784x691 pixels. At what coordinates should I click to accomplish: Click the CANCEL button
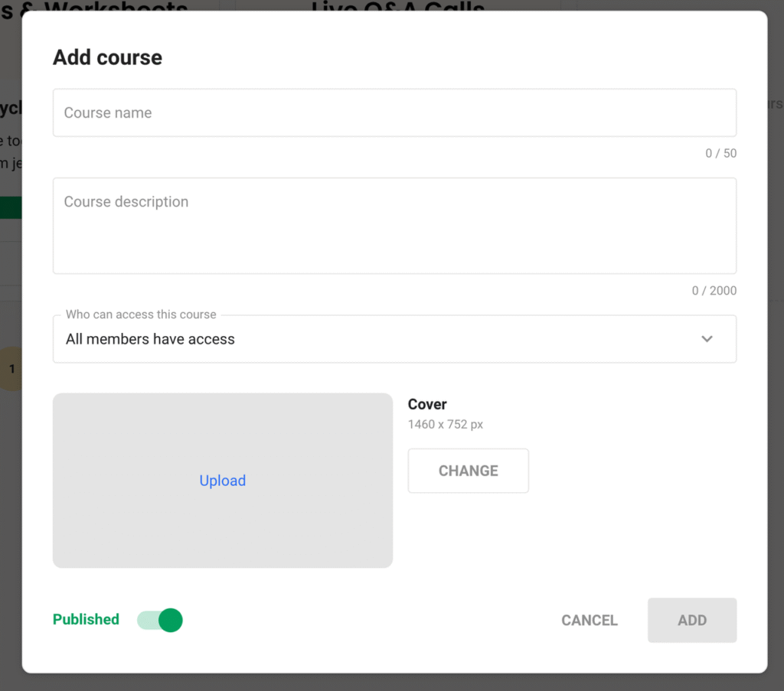[x=590, y=620]
